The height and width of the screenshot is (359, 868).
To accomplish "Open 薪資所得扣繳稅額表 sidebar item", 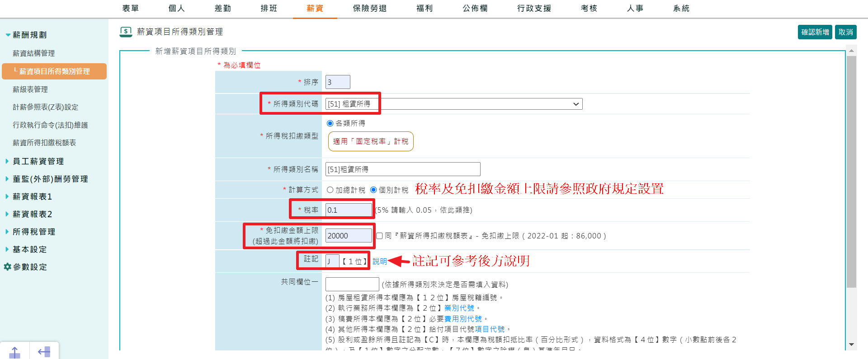I will [x=44, y=143].
